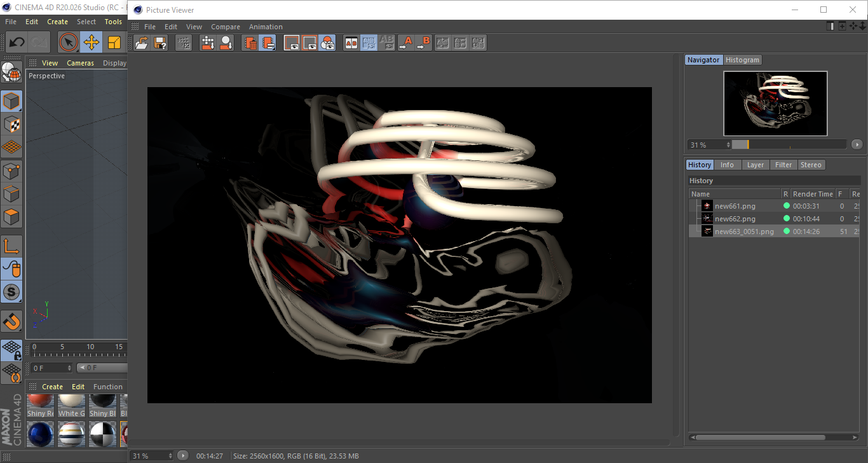Set current image as A
The height and width of the screenshot is (463, 868).
[x=405, y=43]
